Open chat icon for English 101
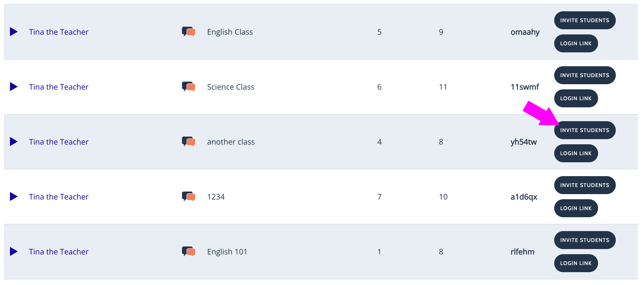 189,252
